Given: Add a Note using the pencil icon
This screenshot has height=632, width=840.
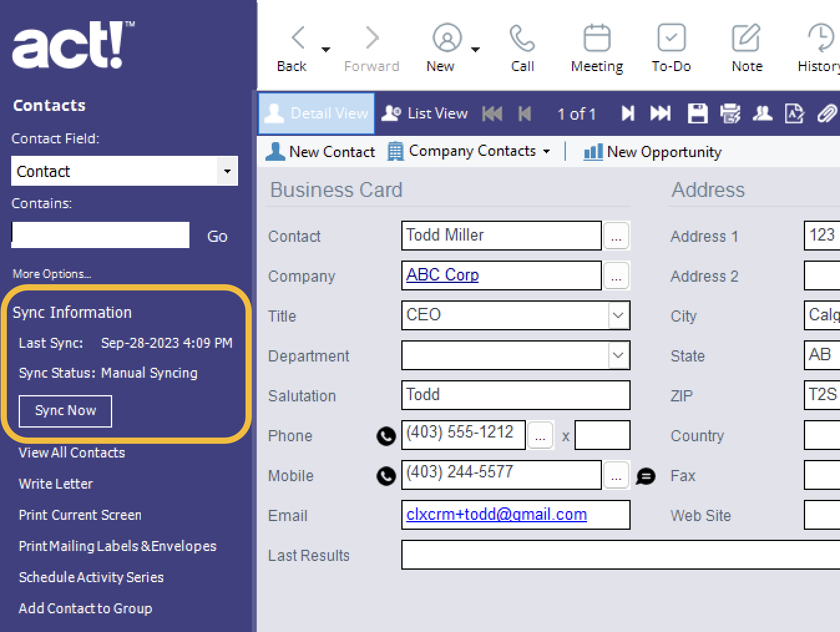Looking at the screenshot, I should (746, 37).
